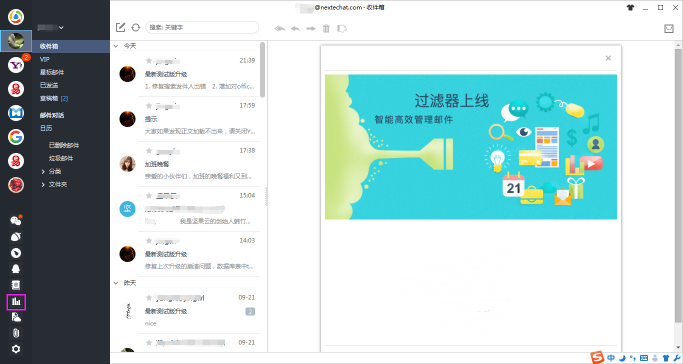Screen dimensions: 683x364
Task: Toggle Sogou 中 Chinese mode
Action: tap(611, 358)
